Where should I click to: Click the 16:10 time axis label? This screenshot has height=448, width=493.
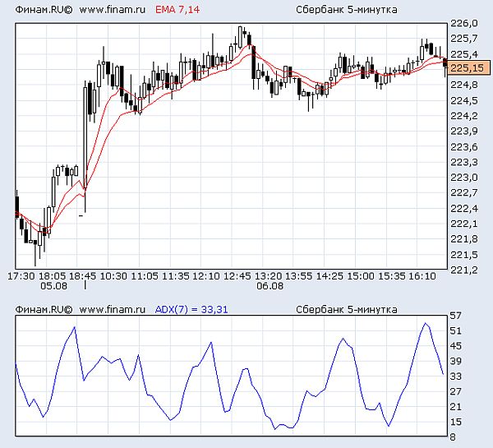coord(422,276)
